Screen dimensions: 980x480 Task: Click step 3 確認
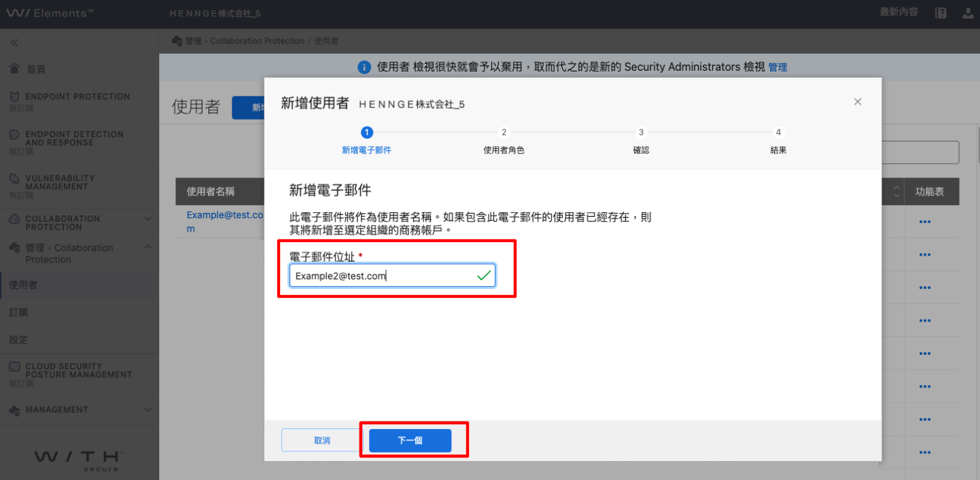pyautogui.click(x=641, y=141)
